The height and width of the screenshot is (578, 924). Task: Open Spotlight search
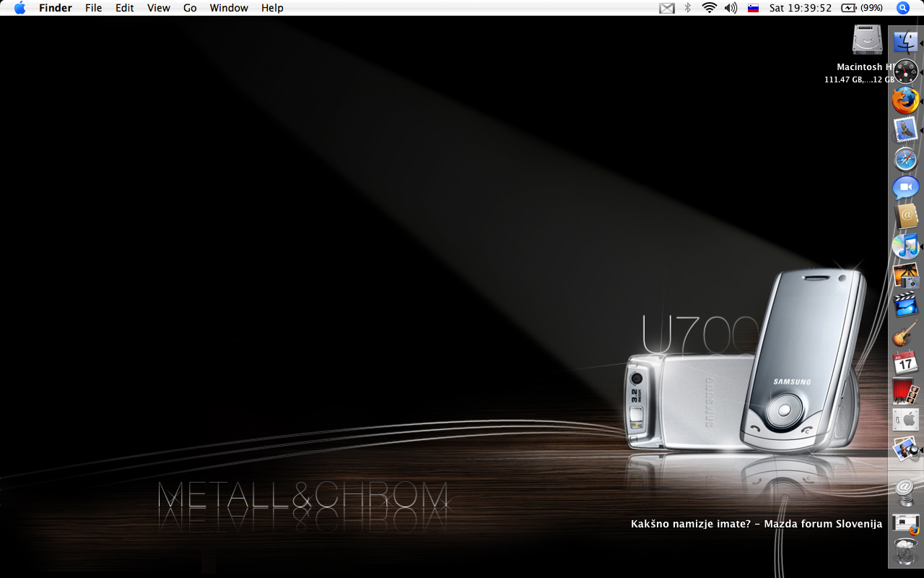903,8
